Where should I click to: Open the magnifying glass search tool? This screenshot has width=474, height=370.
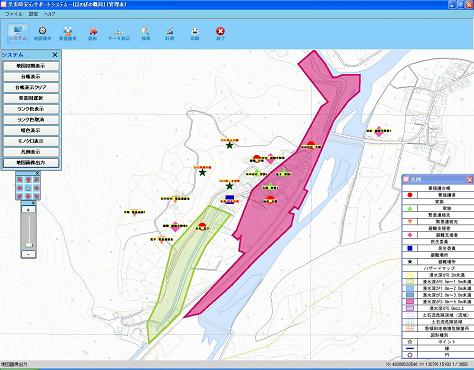145,33
